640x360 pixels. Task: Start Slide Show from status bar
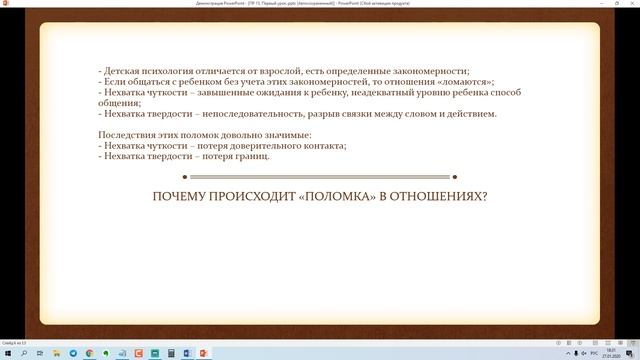pyautogui.click(x=633, y=343)
